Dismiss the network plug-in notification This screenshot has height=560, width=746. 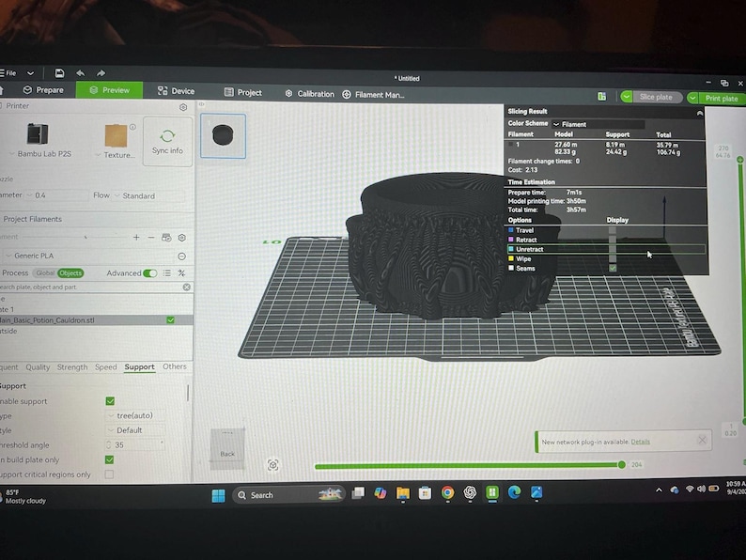pyautogui.click(x=702, y=440)
